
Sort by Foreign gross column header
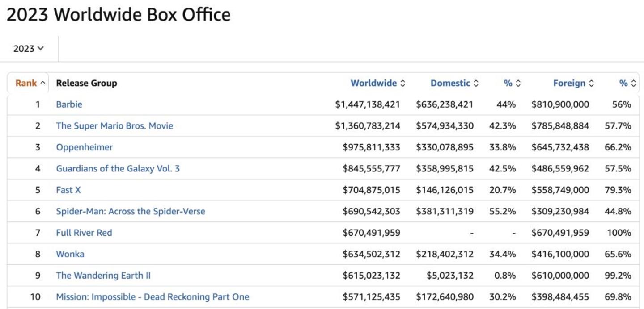tap(573, 83)
